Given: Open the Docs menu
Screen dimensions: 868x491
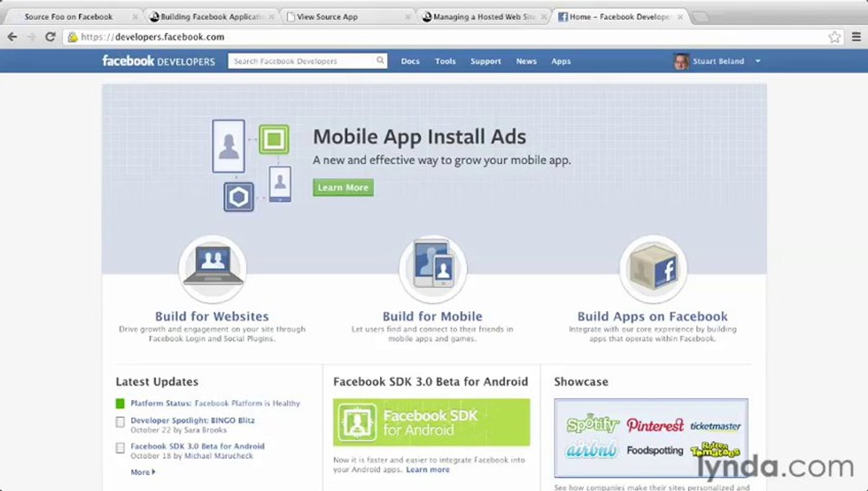Looking at the screenshot, I should [410, 61].
